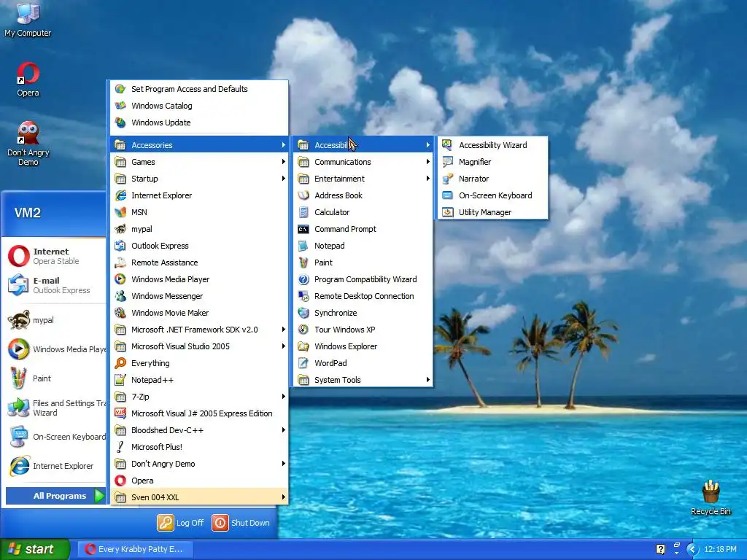Launch mypal from Start menu recent list
Image resolution: width=747 pixels, height=560 pixels.
[55, 320]
